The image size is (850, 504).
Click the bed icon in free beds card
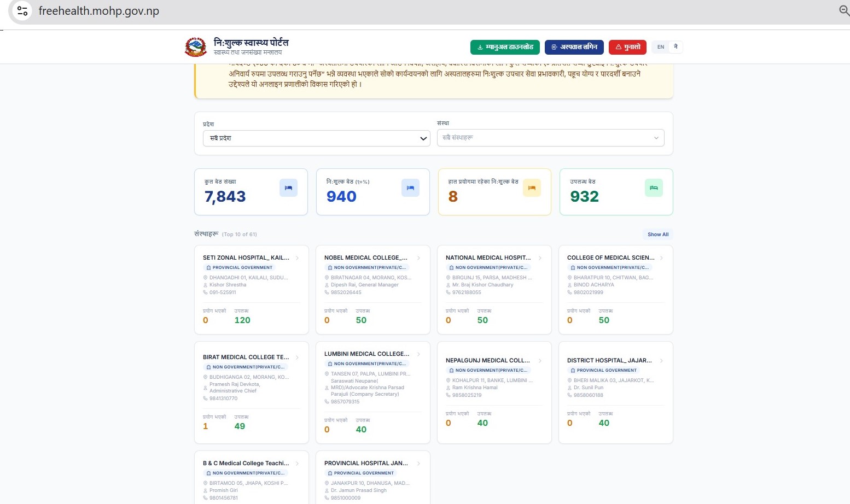410,188
